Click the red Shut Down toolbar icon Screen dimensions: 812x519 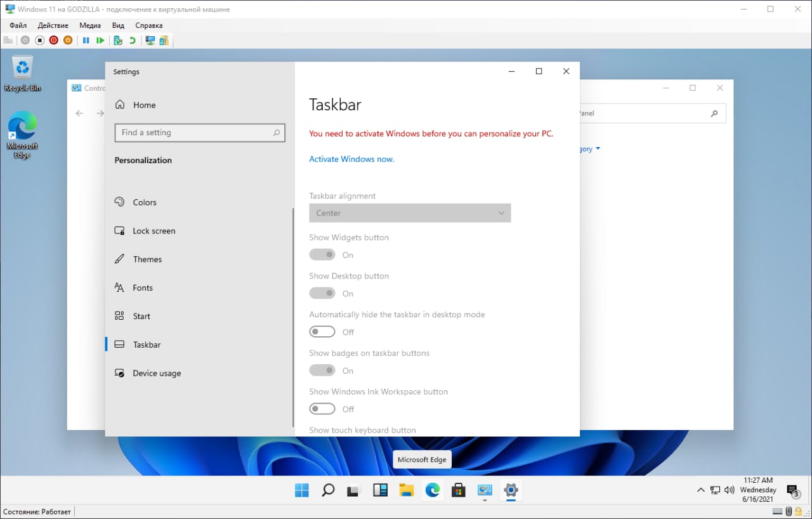53,41
